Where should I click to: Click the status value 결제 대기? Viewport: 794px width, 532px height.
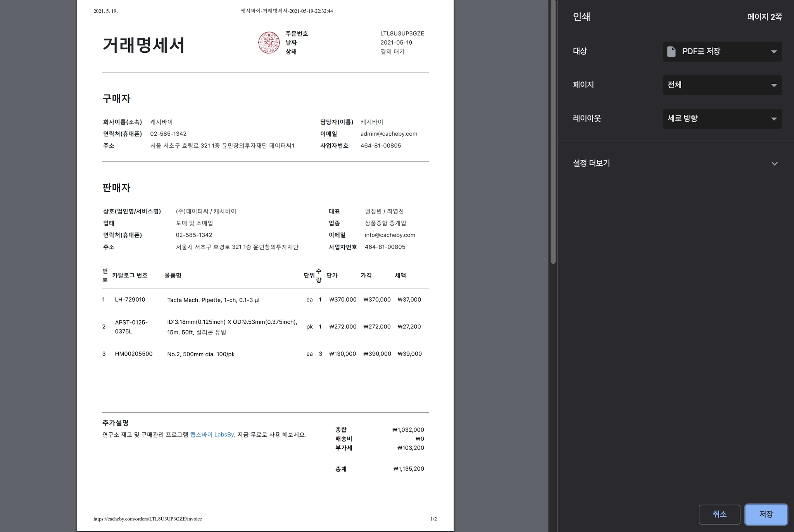(x=392, y=52)
